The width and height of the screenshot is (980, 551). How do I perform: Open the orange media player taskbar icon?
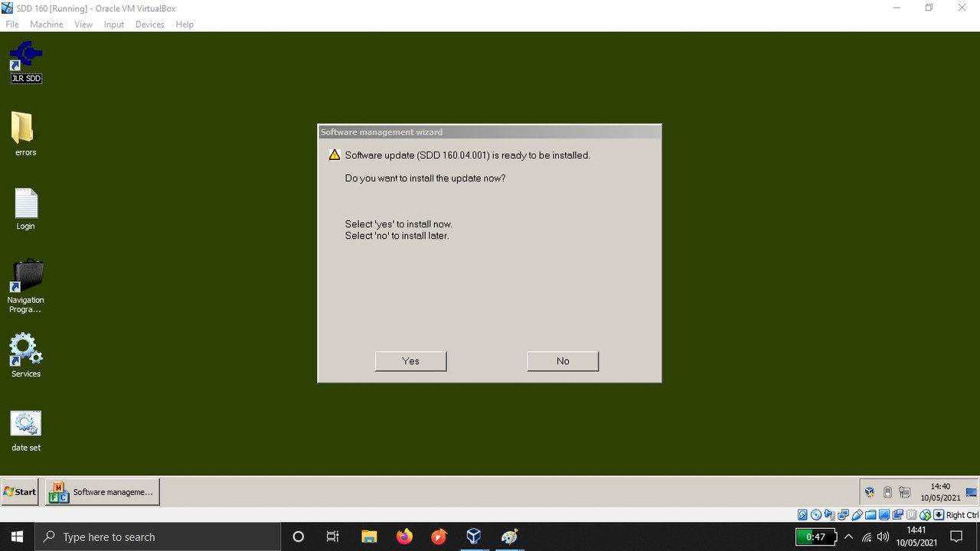439,537
